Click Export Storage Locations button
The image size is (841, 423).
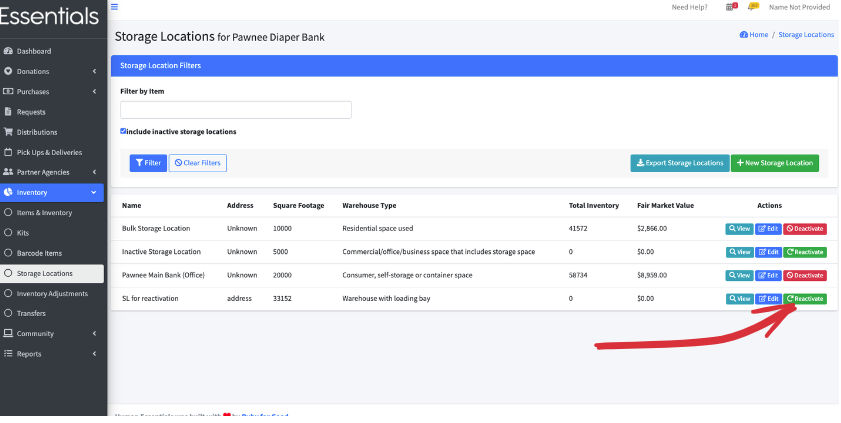[680, 163]
